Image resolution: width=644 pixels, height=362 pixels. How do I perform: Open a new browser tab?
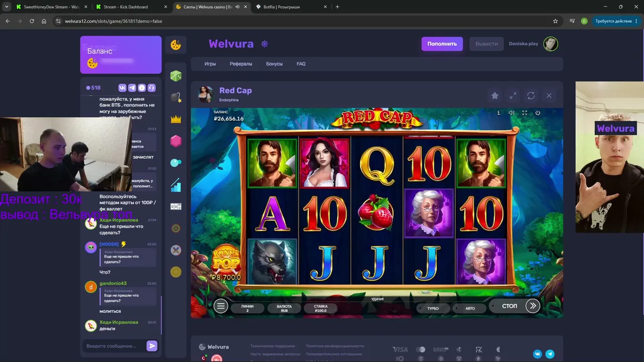(x=337, y=7)
